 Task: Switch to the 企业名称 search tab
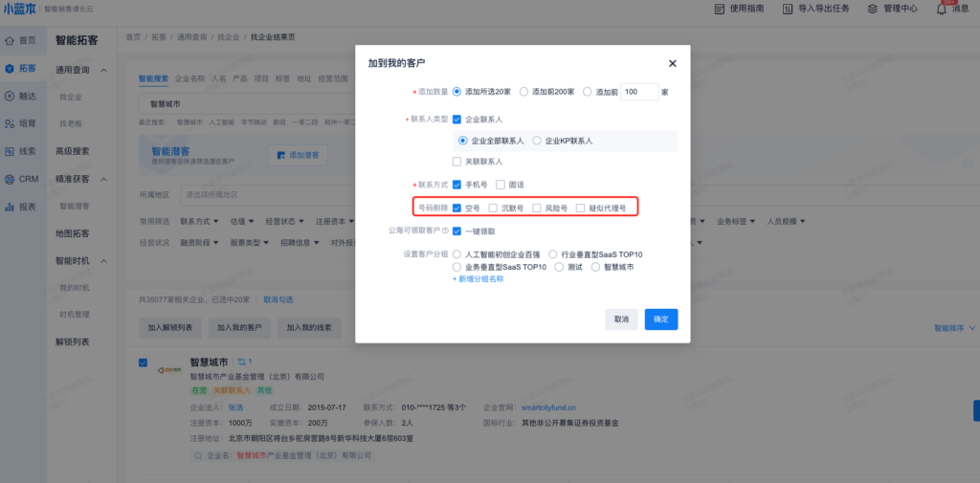(x=189, y=78)
